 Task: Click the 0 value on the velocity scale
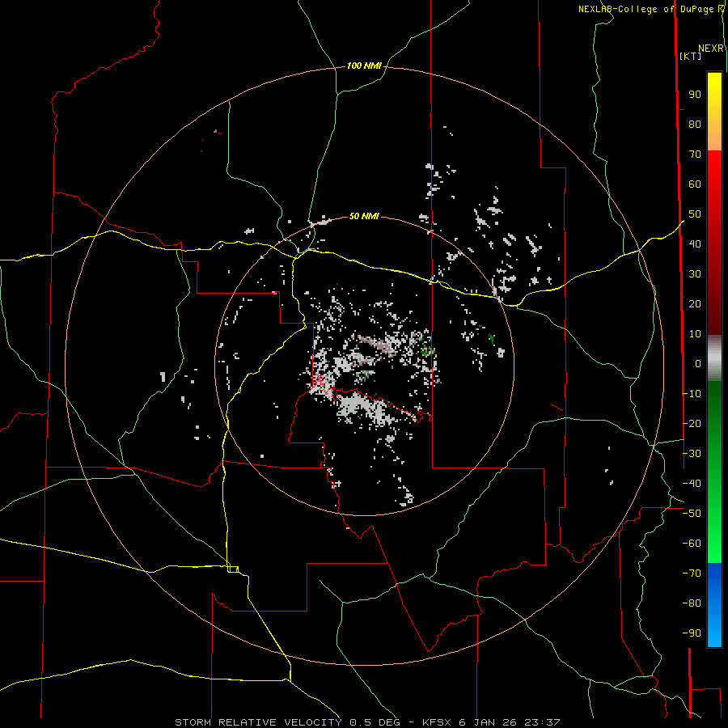point(698,363)
